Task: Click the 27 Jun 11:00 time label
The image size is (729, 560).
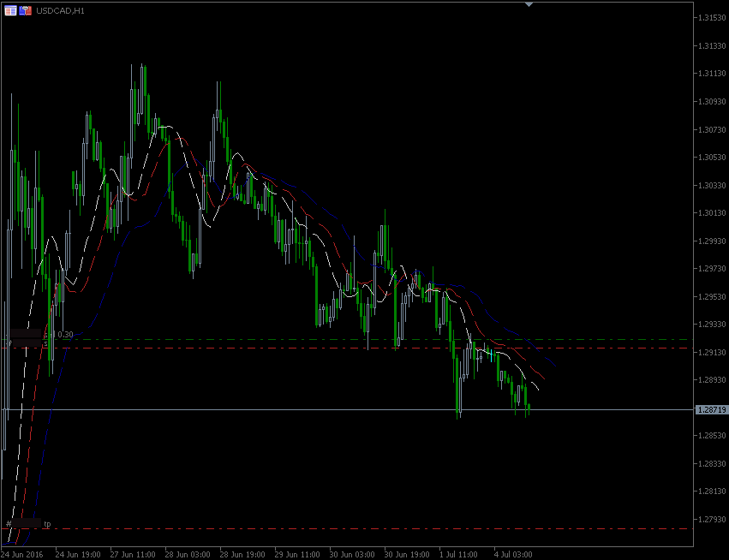Action: coord(133,554)
